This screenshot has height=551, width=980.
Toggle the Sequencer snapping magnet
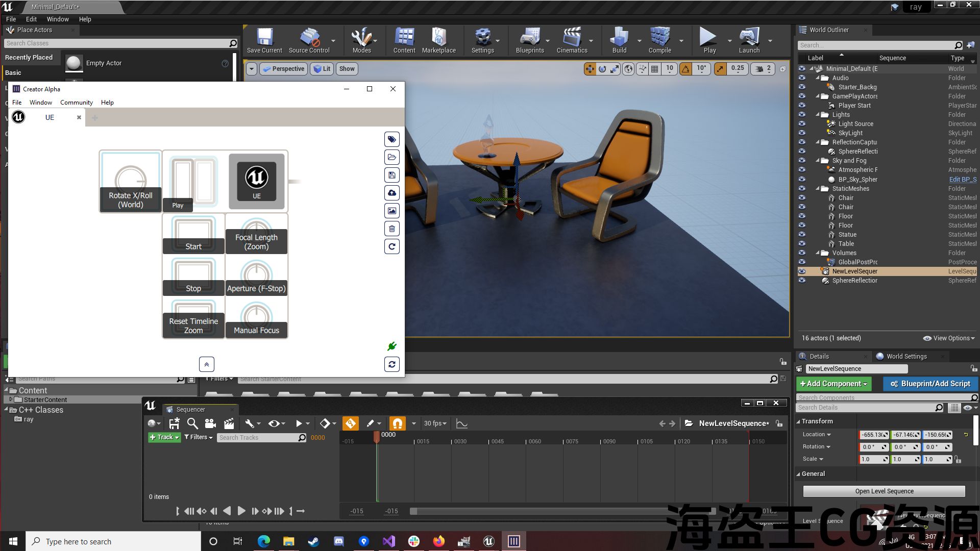(x=397, y=423)
